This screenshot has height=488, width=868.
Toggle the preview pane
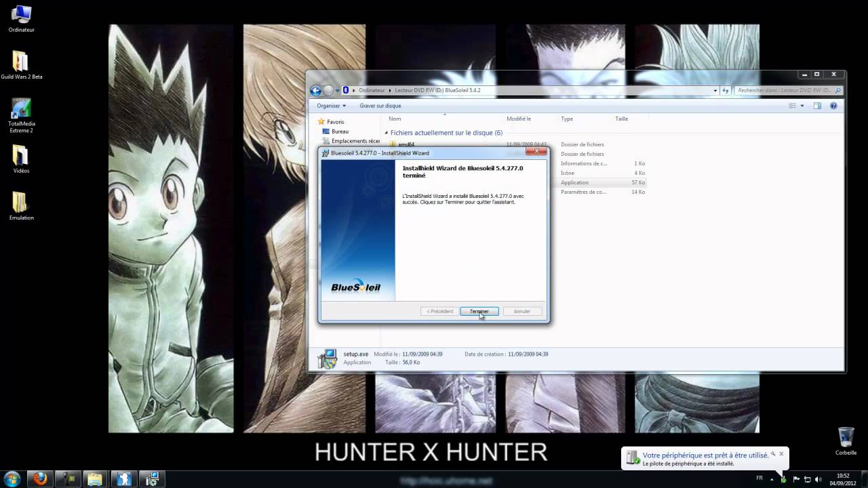tap(817, 106)
